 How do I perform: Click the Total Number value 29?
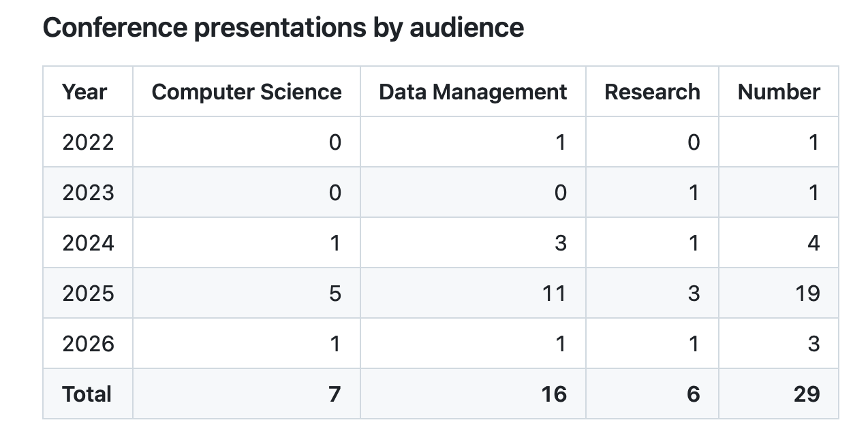click(x=807, y=394)
